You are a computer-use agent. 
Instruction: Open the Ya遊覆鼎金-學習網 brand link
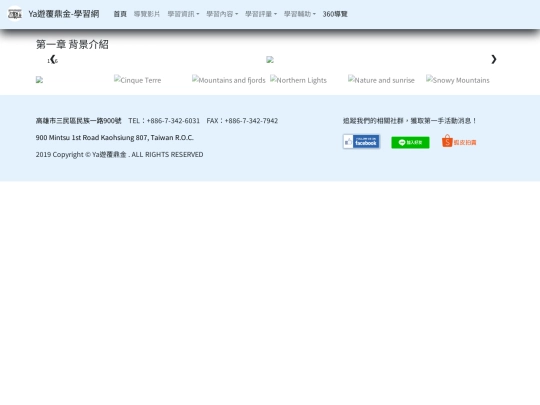coord(64,14)
